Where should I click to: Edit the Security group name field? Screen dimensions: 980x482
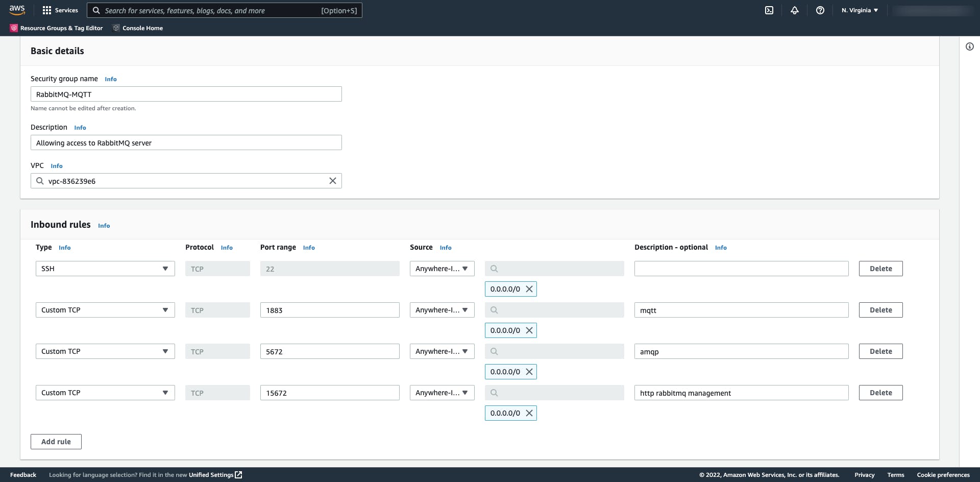point(186,94)
